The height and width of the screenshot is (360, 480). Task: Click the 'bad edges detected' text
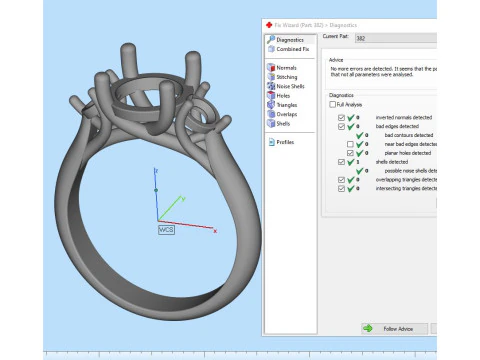[397, 126]
